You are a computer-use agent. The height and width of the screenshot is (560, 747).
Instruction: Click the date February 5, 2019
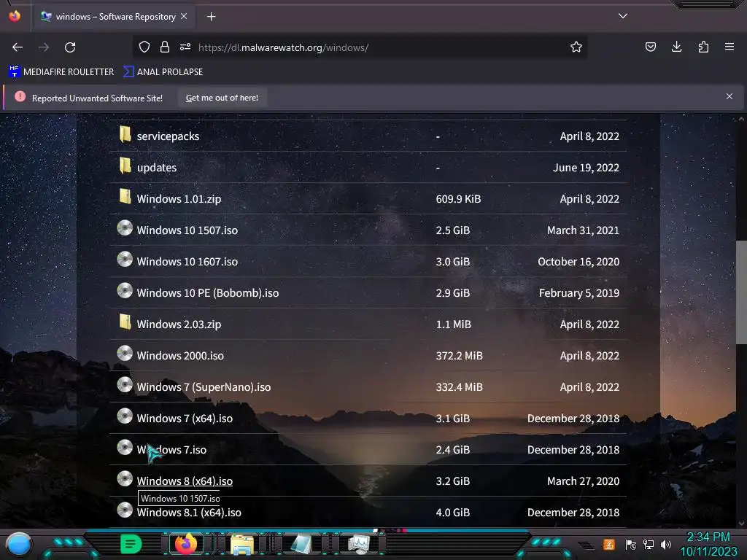pos(578,293)
